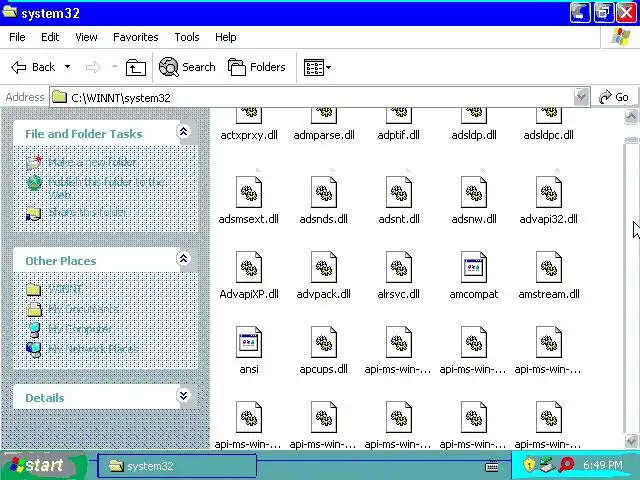Select the apcups.dll file icon
The image size is (640, 480).
click(x=324, y=342)
